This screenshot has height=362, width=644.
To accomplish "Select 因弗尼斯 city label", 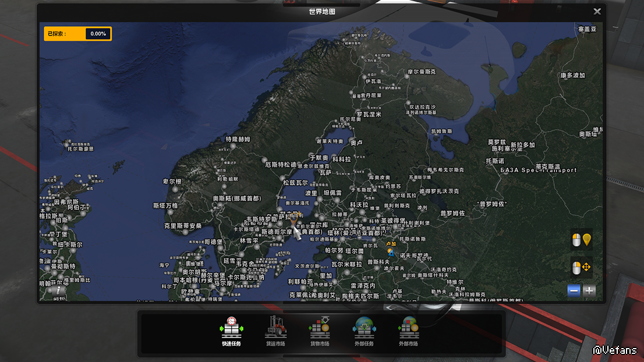I will pyautogui.click(x=66, y=202).
